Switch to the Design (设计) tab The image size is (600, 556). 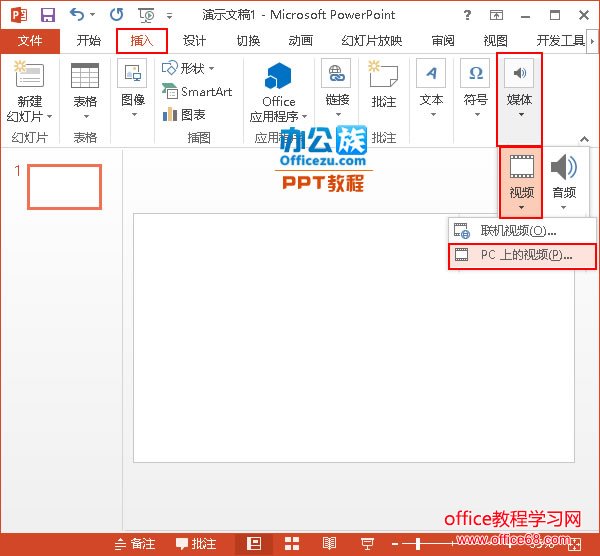(194, 41)
